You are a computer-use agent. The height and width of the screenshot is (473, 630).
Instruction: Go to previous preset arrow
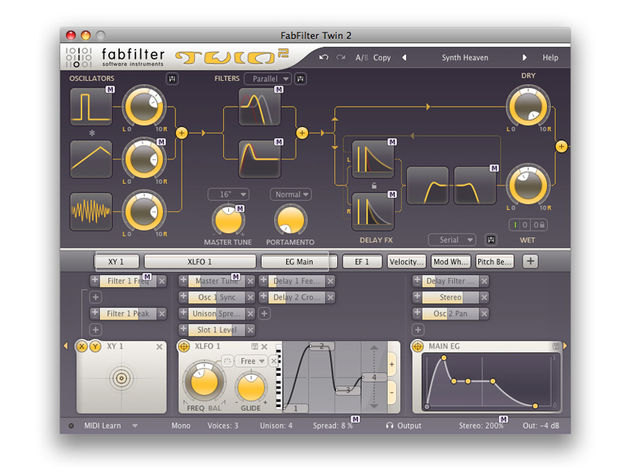coord(404,57)
